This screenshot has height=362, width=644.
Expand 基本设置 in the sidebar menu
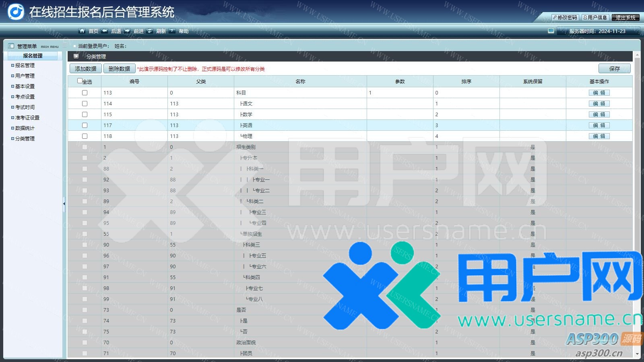click(x=25, y=86)
